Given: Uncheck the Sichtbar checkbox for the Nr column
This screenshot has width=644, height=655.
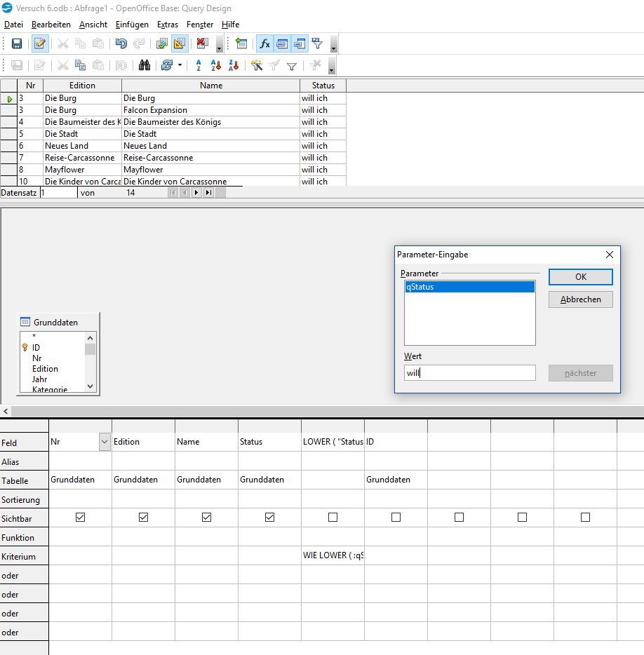Looking at the screenshot, I should click(80, 518).
